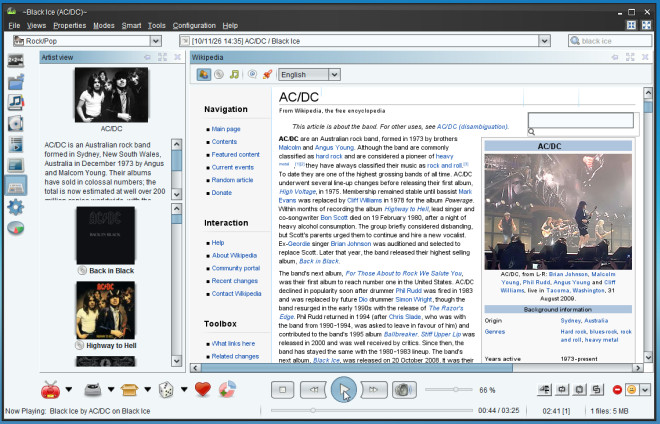This screenshot has height=424, width=660.
Task: Select the artist icon in Wikipedia toolbar
Action: [203, 75]
